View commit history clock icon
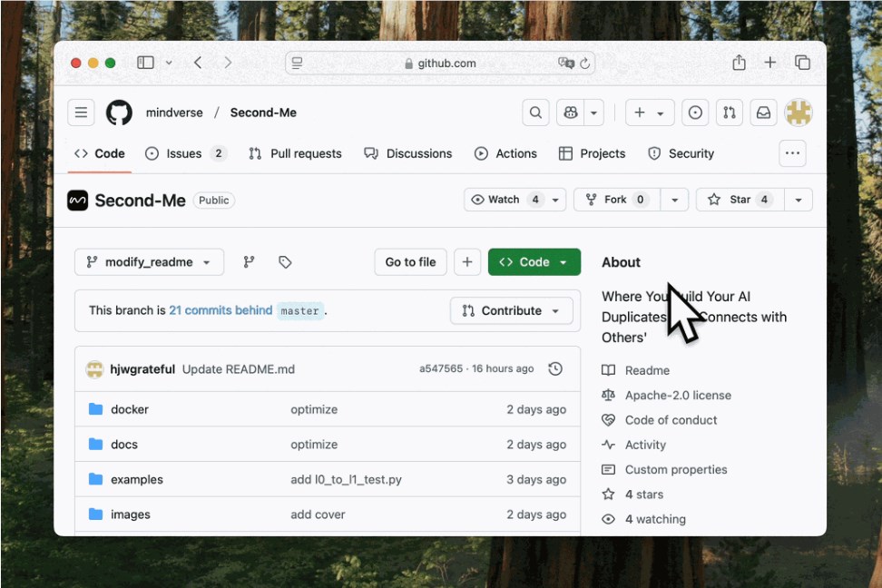The width and height of the screenshot is (882, 588). click(555, 368)
